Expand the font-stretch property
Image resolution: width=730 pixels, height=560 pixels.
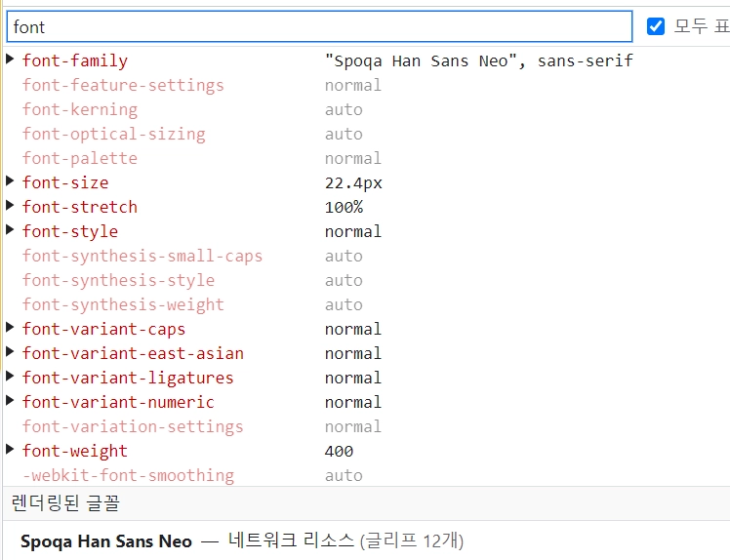[10, 207]
